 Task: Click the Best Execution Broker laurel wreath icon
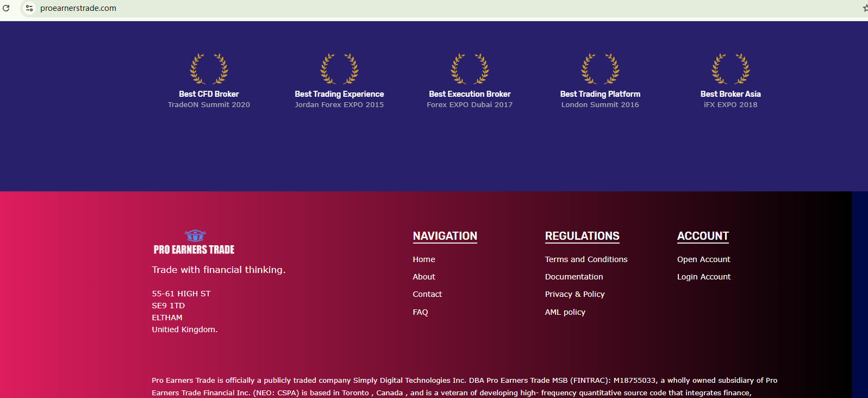pyautogui.click(x=470, y=69)
